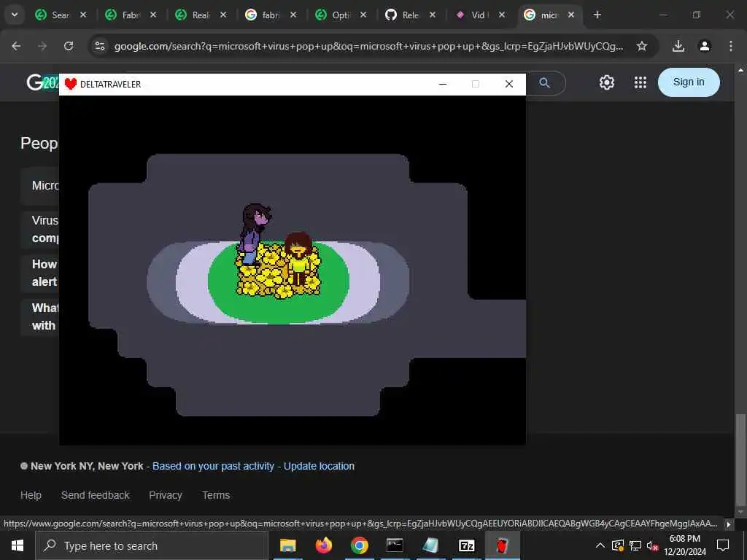Open the notepad-like app on taskbar
Viewport: 747px width, 560px height.
coord(430,545)
